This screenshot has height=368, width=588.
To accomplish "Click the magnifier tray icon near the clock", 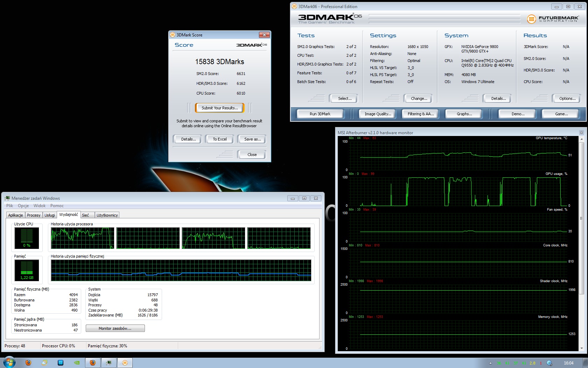I will coord(549,363).
